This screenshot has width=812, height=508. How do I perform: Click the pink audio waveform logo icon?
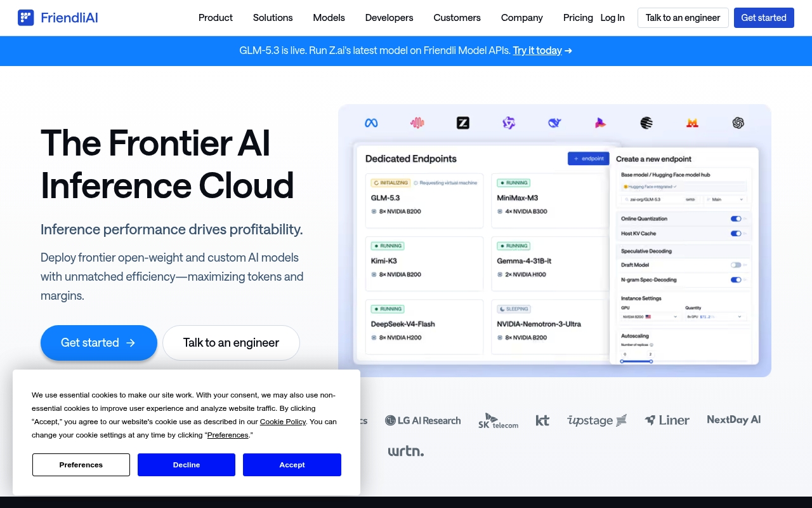417,123
